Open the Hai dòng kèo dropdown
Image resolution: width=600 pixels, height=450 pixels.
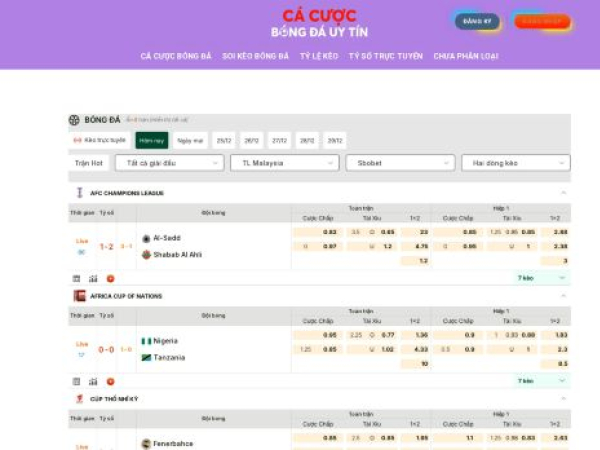(x=516, y=163)
